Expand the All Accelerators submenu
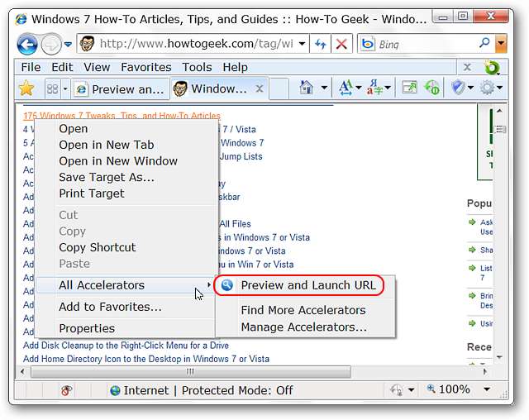Viewport: 529px width, 420px height. point(125,285)
